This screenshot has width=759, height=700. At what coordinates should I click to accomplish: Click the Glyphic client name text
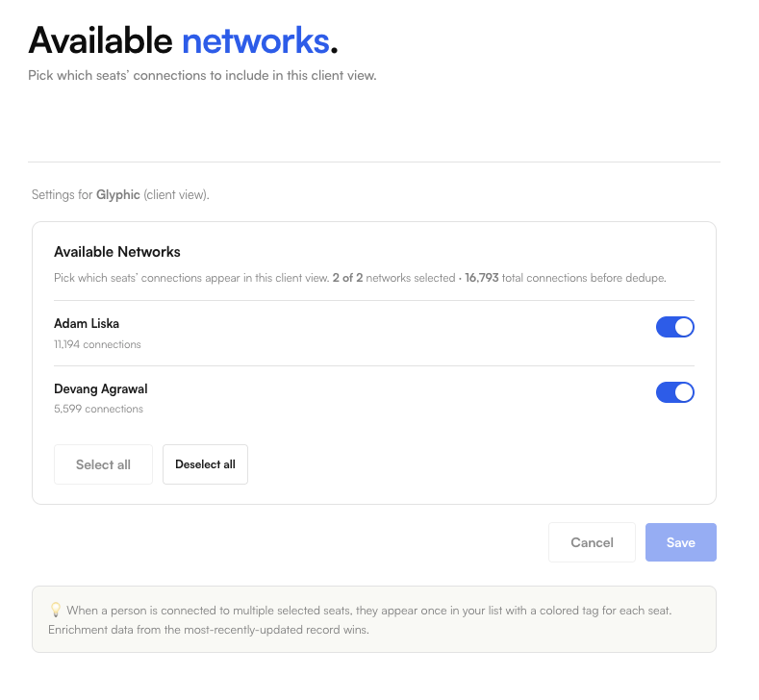click(x=118, y=194)
